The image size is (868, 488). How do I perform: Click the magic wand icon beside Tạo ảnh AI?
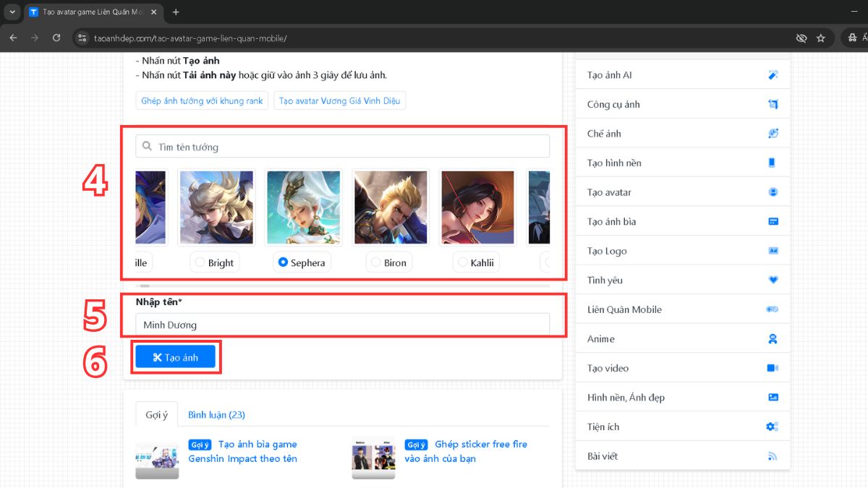click(x=773, y=75)
